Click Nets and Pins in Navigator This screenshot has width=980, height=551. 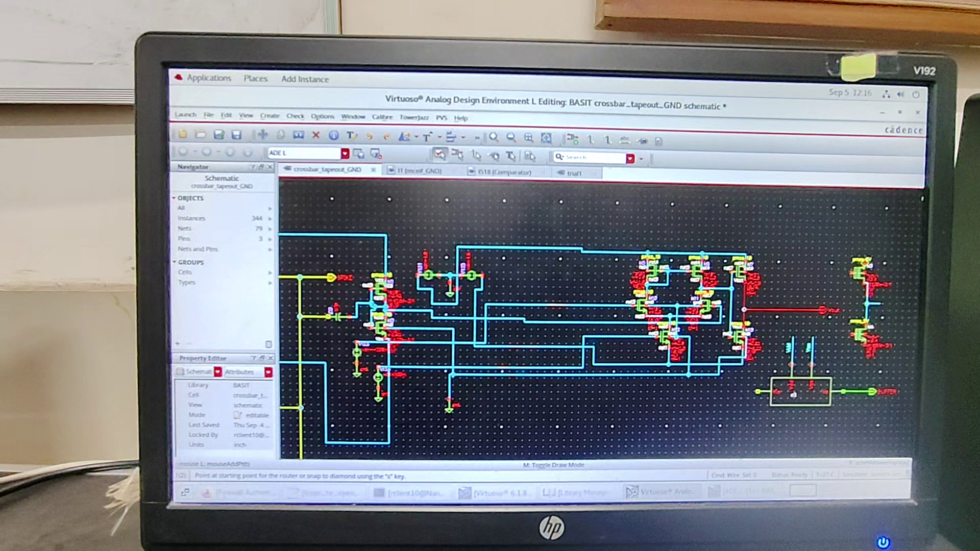[198, 249]
